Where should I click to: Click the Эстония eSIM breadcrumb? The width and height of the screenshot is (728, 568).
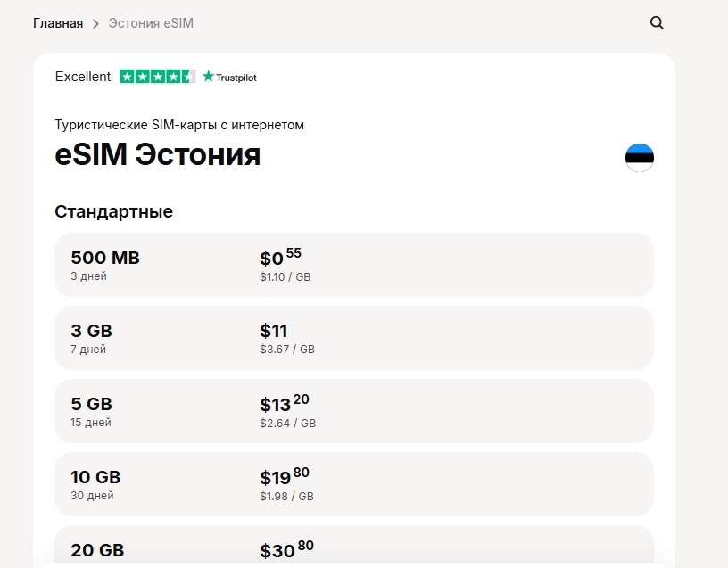coord(151,23)
